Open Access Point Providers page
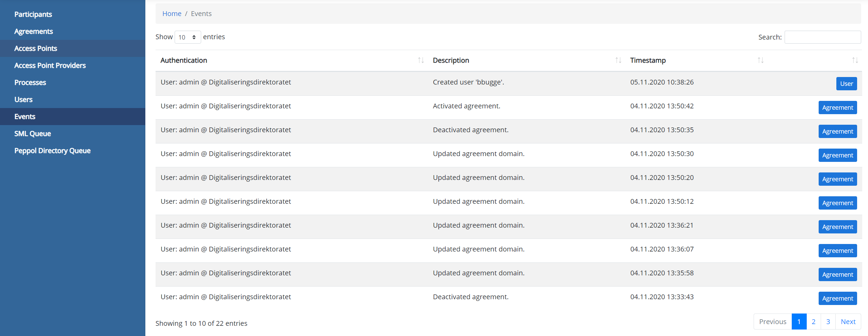Viewport: 868px width, 336px height. click(x=50, y=65)
